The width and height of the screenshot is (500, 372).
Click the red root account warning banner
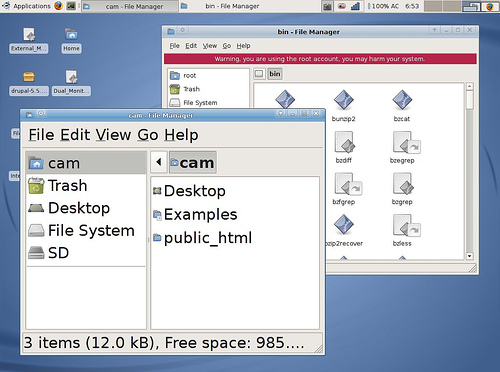point(320,59)
